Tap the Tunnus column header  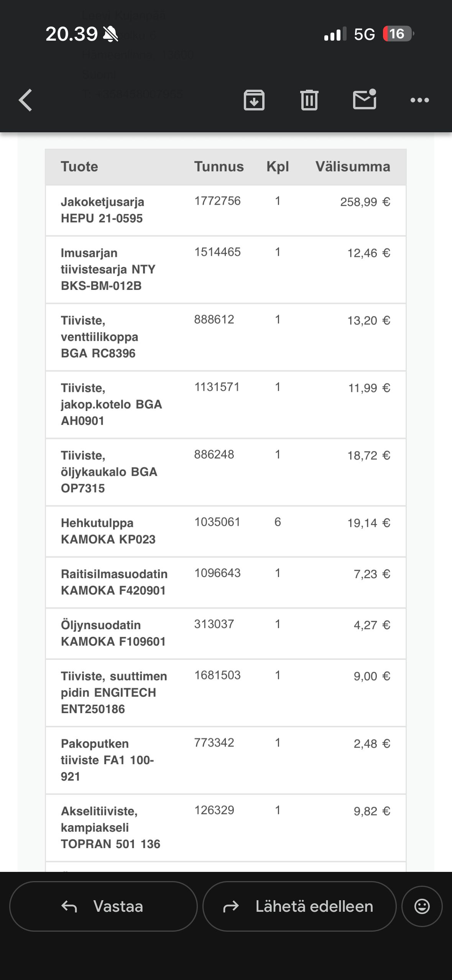[219, 167]
